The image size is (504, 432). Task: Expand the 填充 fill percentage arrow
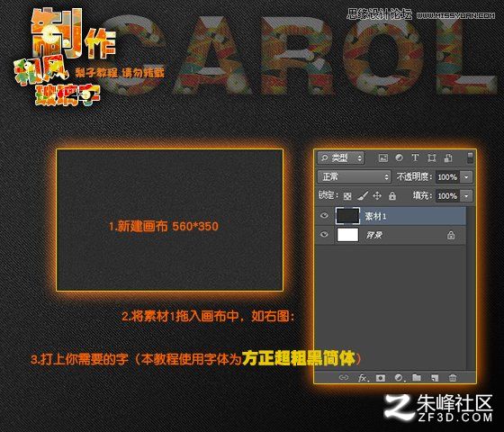tap(466, 196)
